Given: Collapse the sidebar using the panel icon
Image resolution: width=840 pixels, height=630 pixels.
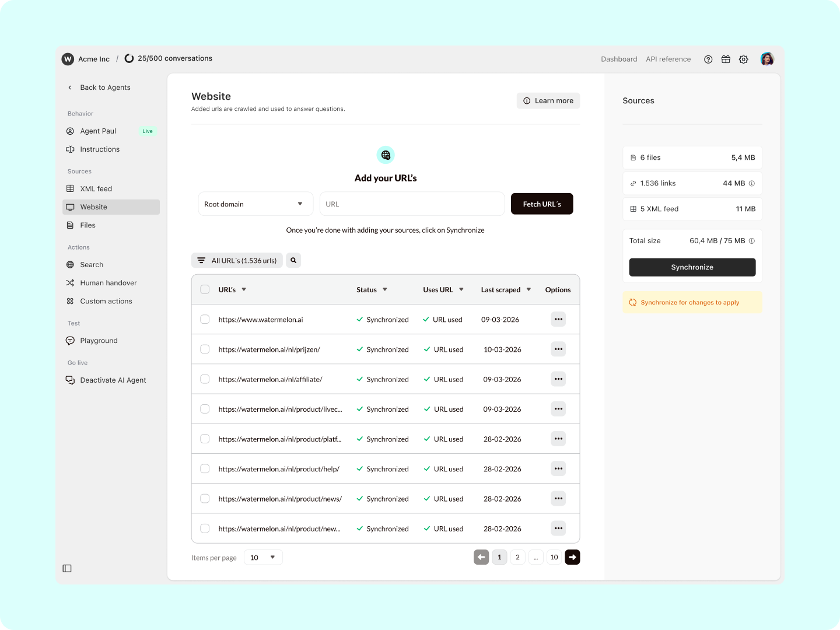Looking at the screenshot, I should (66, 568).
